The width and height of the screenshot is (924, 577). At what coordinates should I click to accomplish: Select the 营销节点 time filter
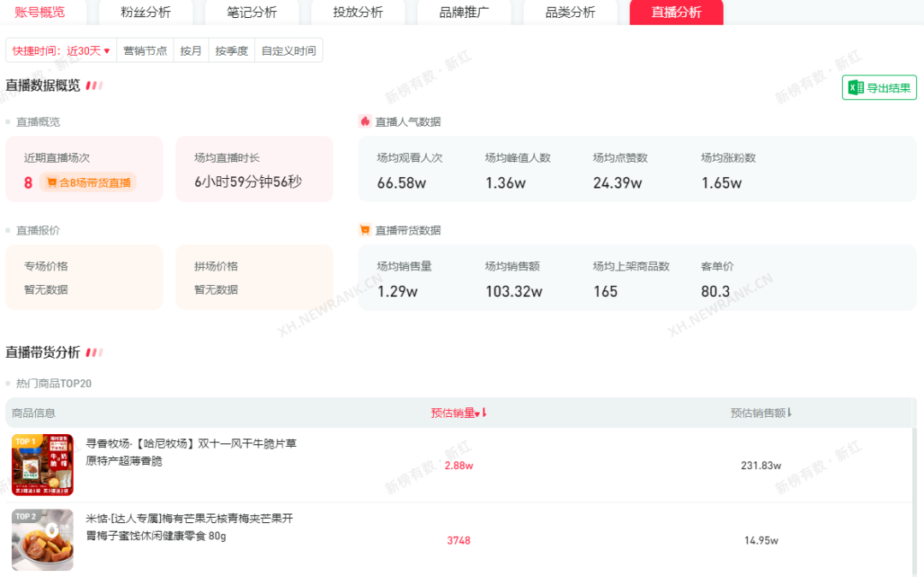pos(145,51)
